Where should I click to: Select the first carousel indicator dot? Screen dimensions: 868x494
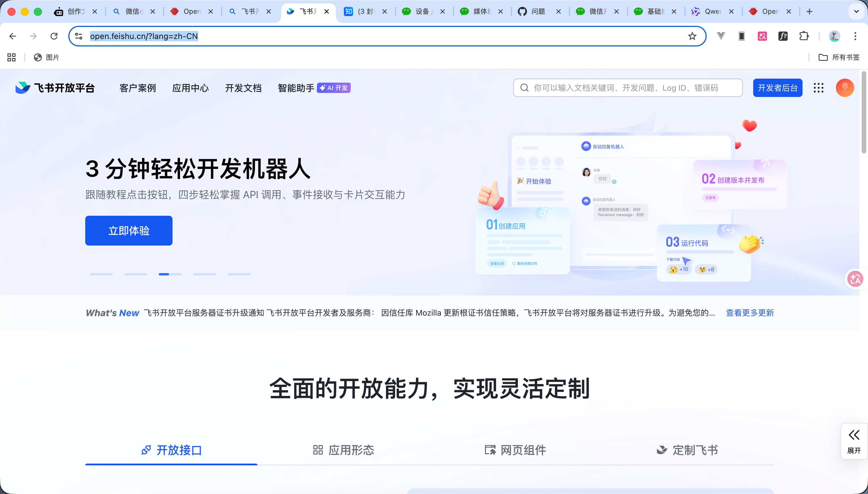click(101, 274)
